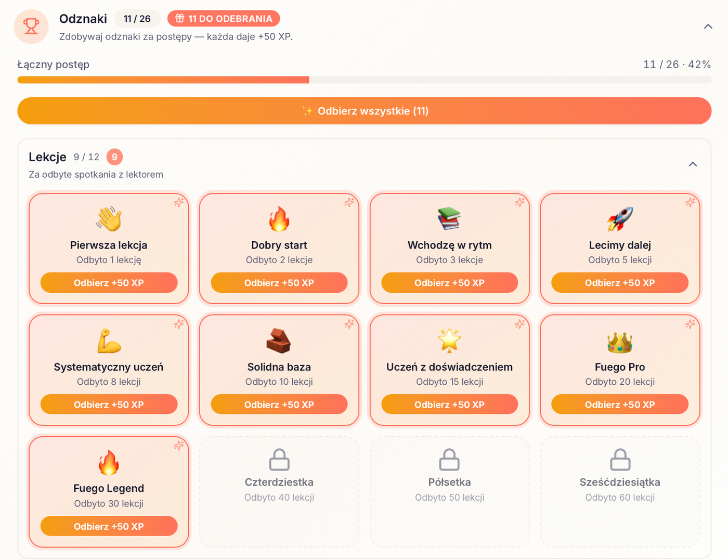Click the lock icon on Sześćdziesiątka badge
Screen dimensions: 728x560
(x=620, y=460)
